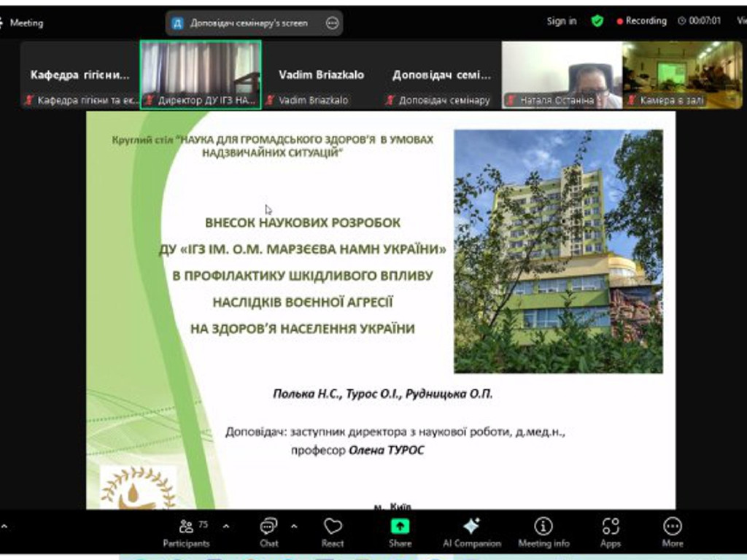Click slide title ВНЕСОК НАУКОВИХ РОЗРОБОК
Viewport: 747px width, 560px height.
303,222
